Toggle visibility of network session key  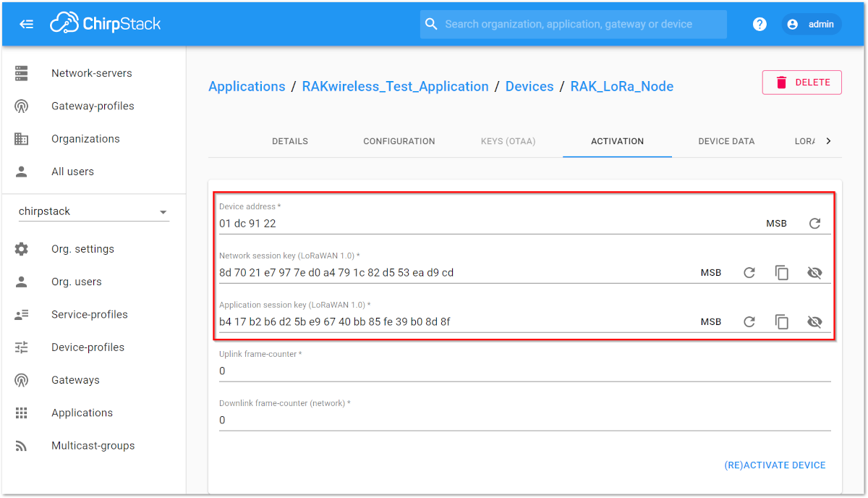click(814, 273)
